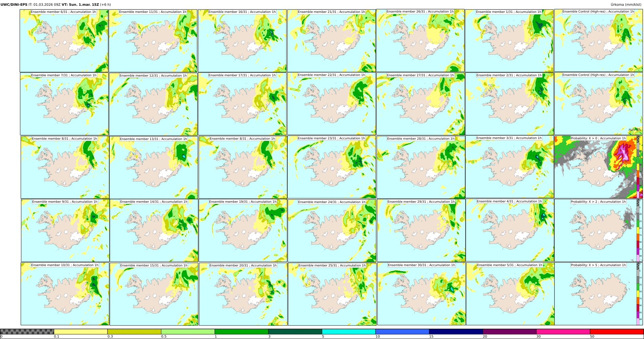Pick the olive 0.3–0.5 legend swatch
Screen dimensions: 644x339
pos(134,332)
